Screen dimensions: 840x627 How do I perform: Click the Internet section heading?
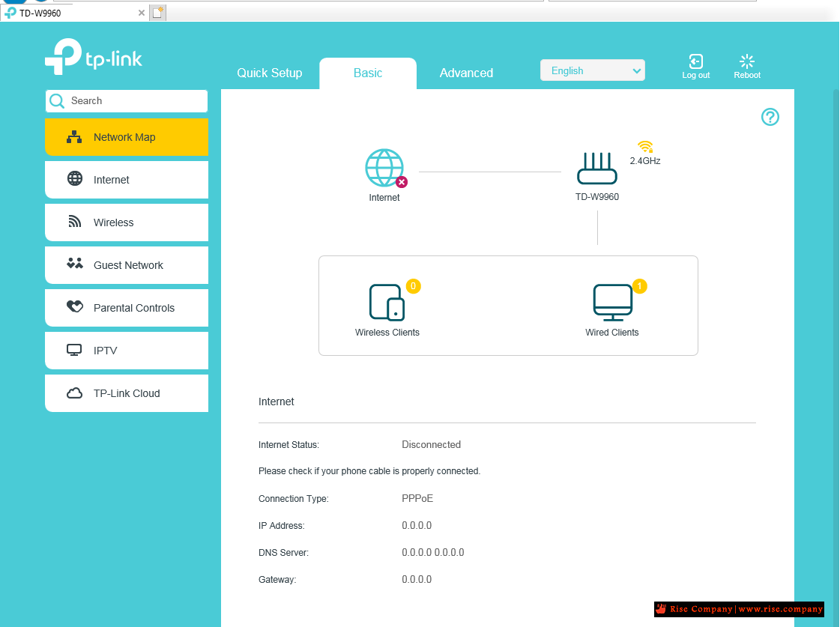click(x=276, y=402)
